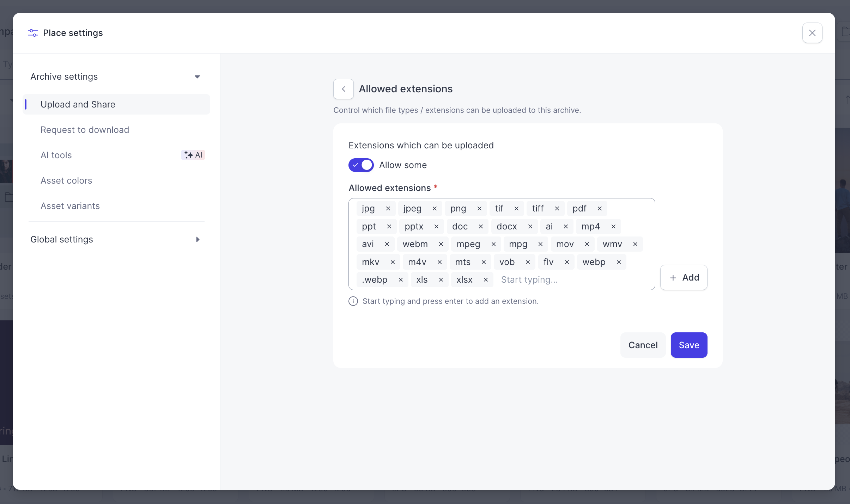The image size is (850, 504).
Task: Remove the wmv extension tag
Action: click(x=635, y=244)
